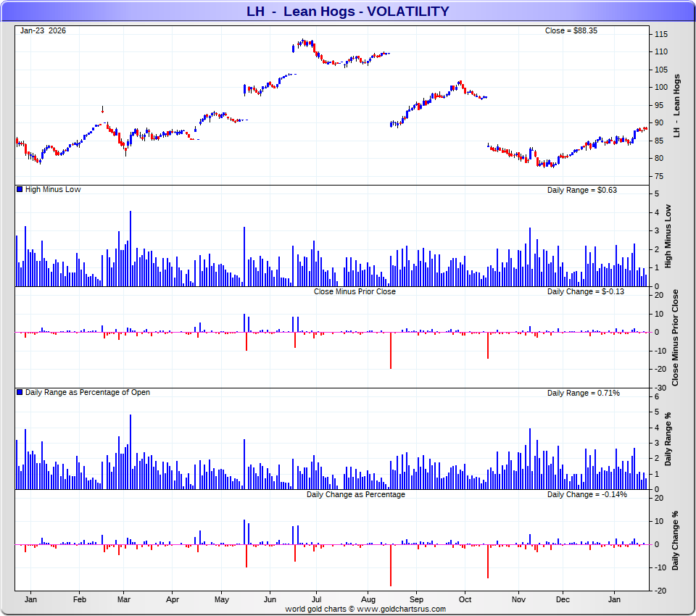This screenshot has width=696, height=616.
Task: Click 'Daily Range as Percentage of Open' label
Action: point(88,392)
